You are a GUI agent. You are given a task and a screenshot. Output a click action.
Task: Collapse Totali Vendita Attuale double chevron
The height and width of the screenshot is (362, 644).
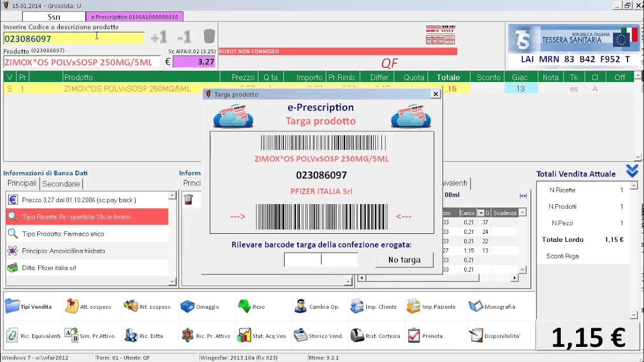[x=632, y=171]
